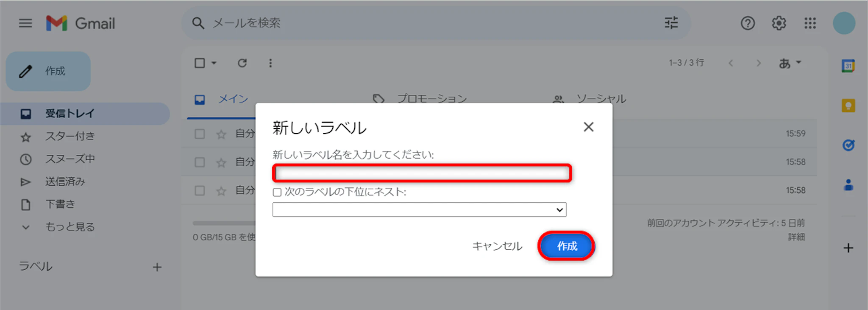Expand もっと見る in the sidebar
The image size is (868, 310).
pos(70,227)
